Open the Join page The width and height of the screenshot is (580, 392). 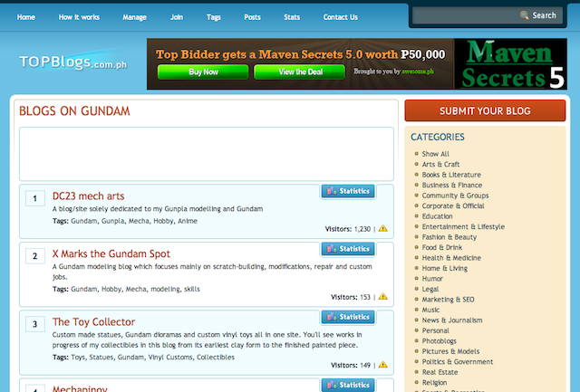[177, 17]
